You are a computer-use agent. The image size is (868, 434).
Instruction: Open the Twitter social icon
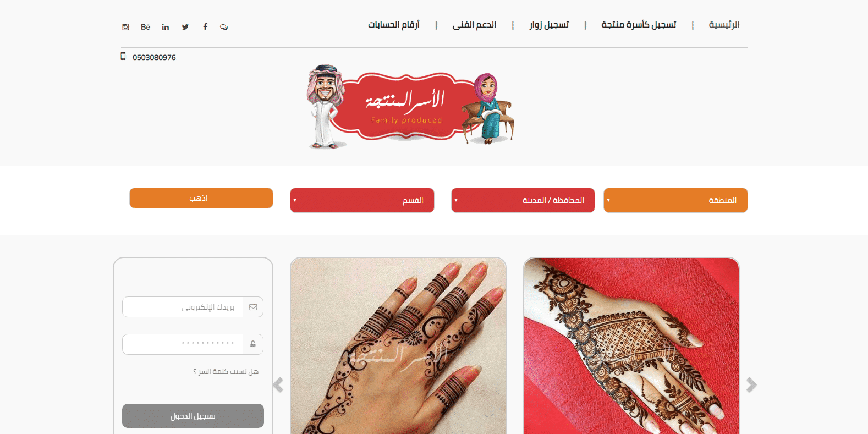click(x=185, y=27)
